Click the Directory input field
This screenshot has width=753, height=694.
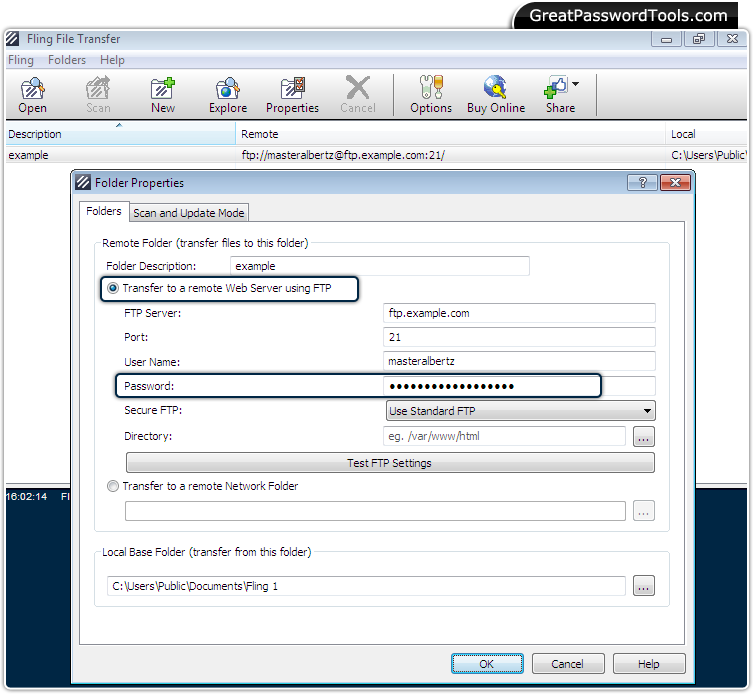coord(504,436)
